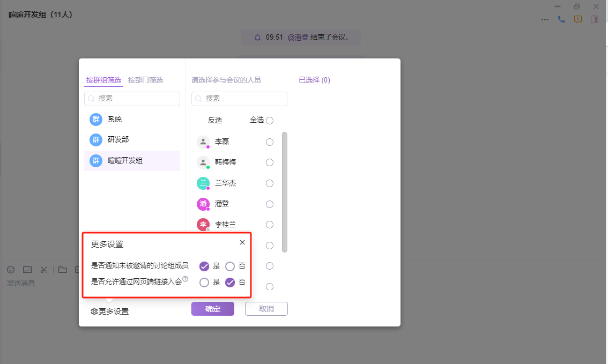608x364 pixels.
Task: Switch to the 按群组筛选 tab
Action: tap(103, 80)
